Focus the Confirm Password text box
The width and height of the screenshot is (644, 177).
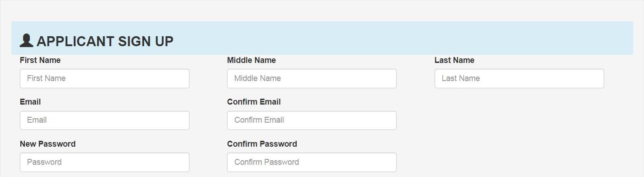point(312,162)
